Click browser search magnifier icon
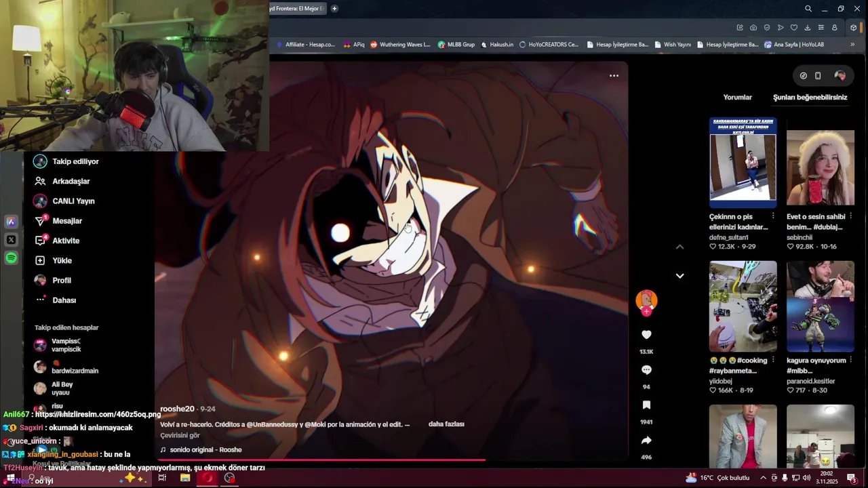Screen dimensions: 868x488 click(808, 9)
